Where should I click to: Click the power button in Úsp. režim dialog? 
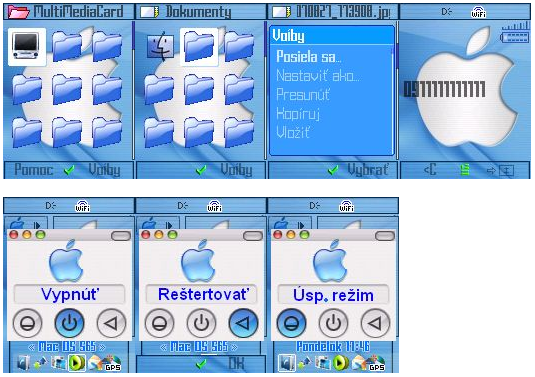click(333, 323)
